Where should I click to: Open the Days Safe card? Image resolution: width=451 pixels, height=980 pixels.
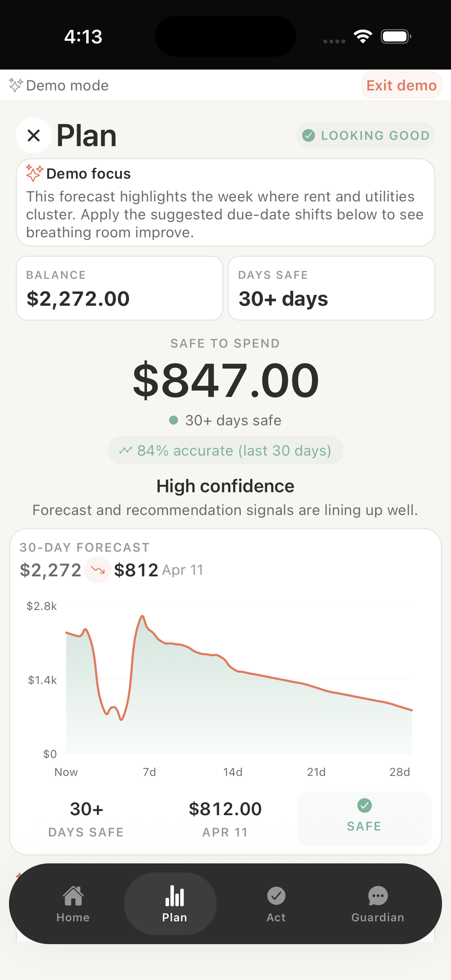click(x=331, y=288)
